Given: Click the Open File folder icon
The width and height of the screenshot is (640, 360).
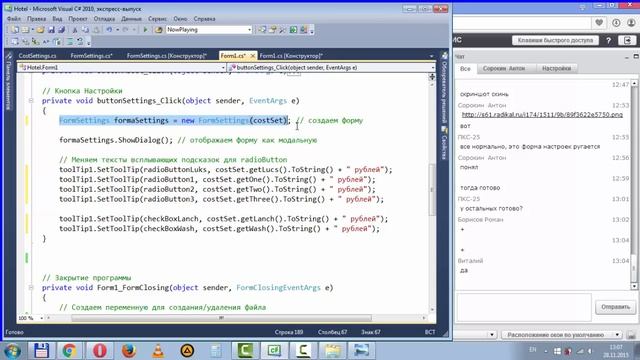Looking at the screenshot, I should click(40, 30).
